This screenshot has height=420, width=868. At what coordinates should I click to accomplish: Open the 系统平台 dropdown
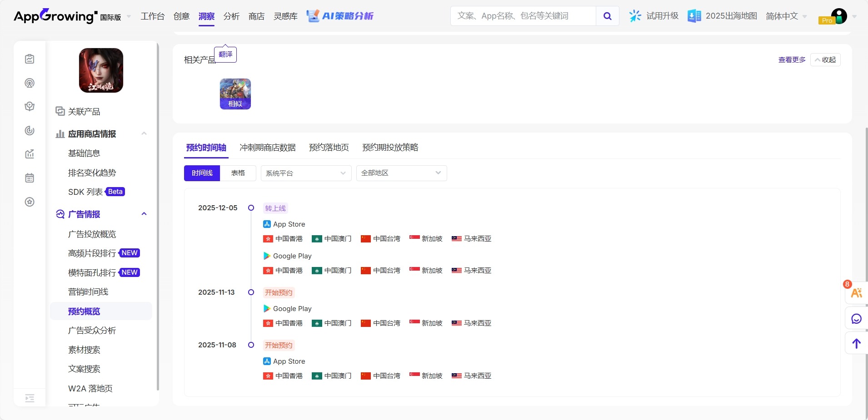click(306, 173)
